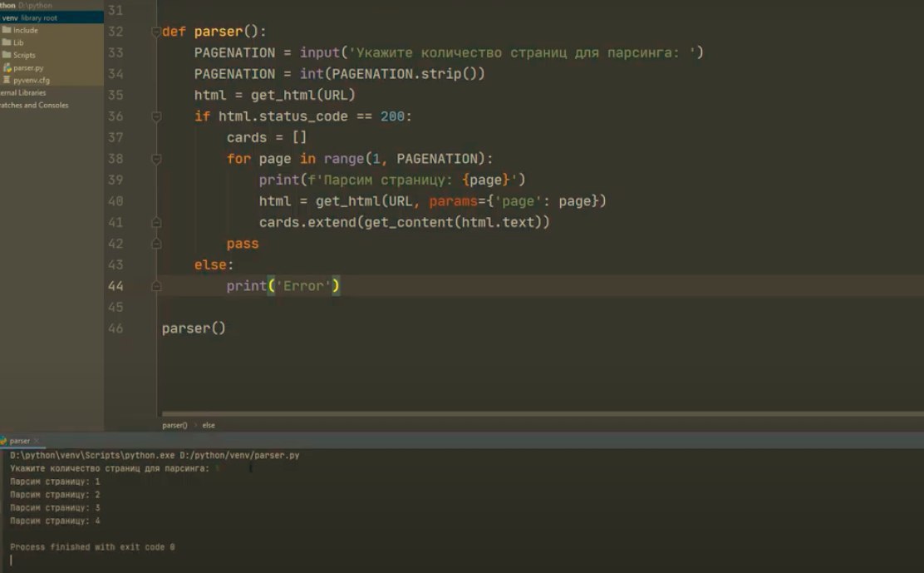Select External Libraries node in project tree
The image size is (924, 573).
pos(23,92)
